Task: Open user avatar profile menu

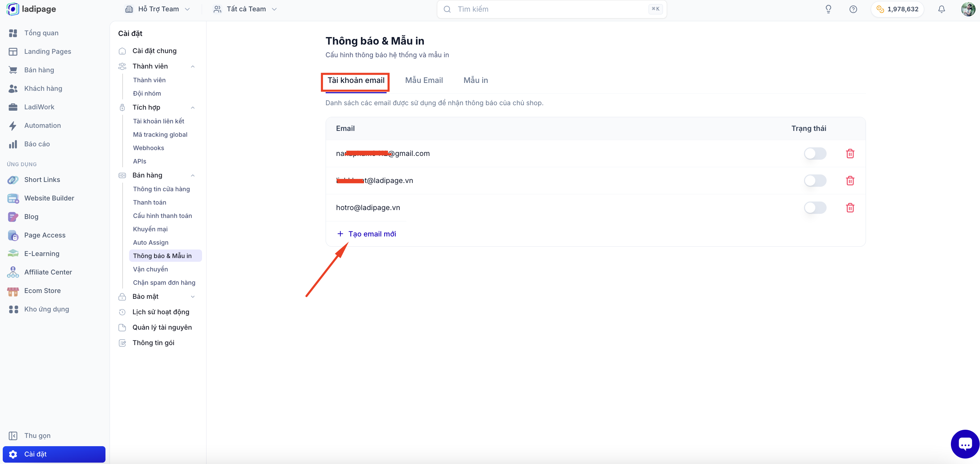Action: (x=968, y=9)
